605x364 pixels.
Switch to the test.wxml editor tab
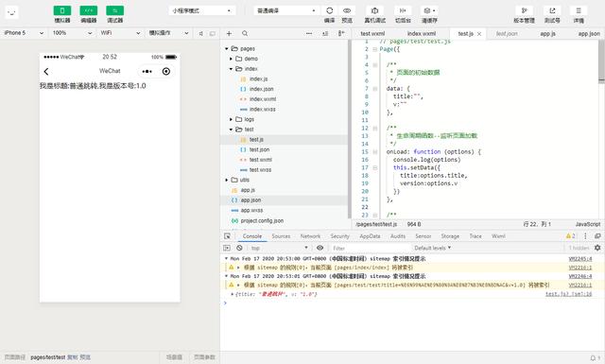[372, 34]
